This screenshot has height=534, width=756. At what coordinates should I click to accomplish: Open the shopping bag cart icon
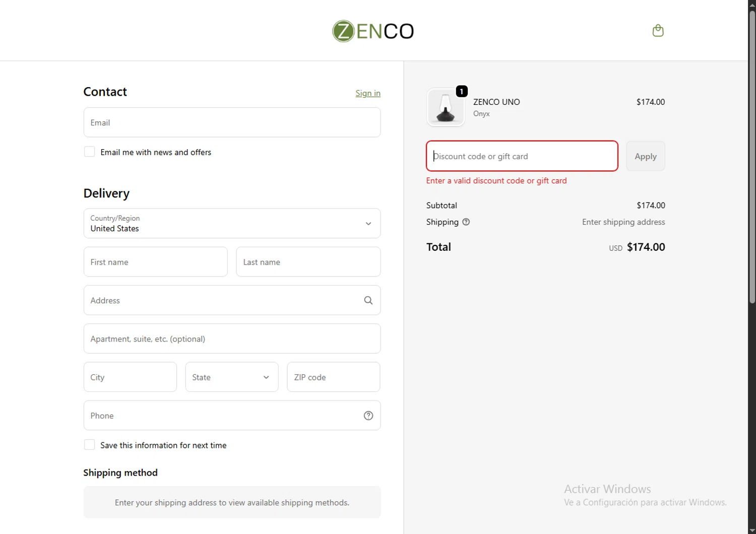[x=658, y=31]
